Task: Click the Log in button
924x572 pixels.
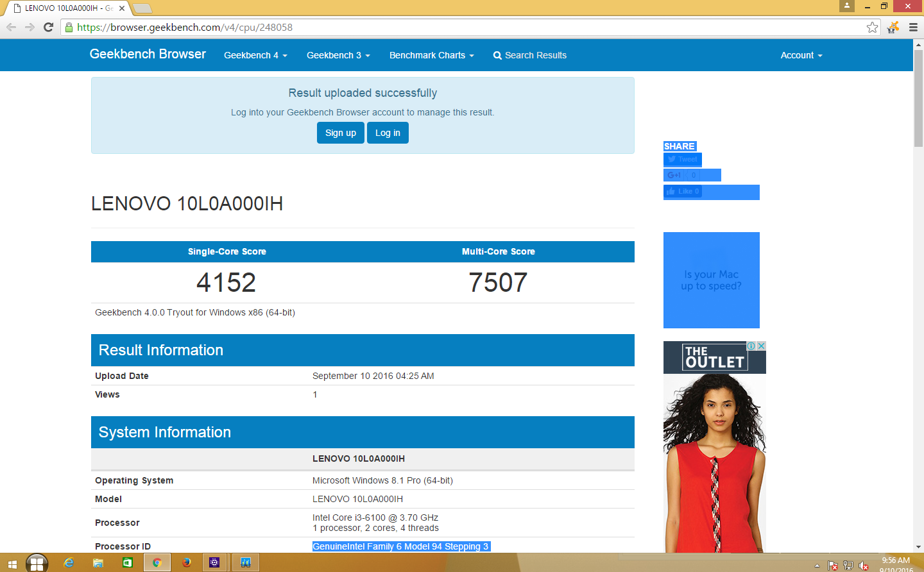Action: point(388,133)
